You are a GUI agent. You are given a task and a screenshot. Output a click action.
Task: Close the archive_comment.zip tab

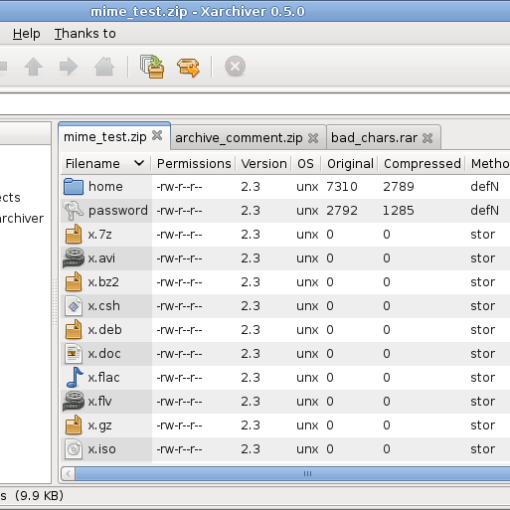[x=313, y=138]
